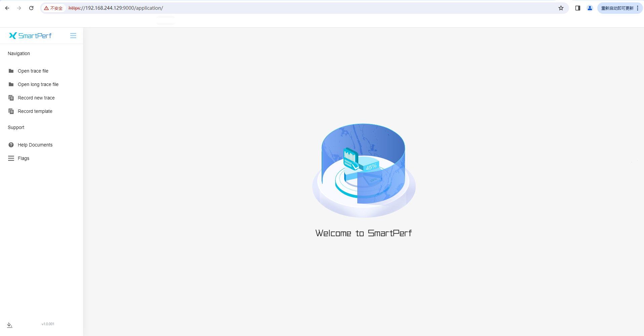This screenshot has width=644, height=336.
Task: Toggle the browser side panel
Action: click(x=578, y=8)
